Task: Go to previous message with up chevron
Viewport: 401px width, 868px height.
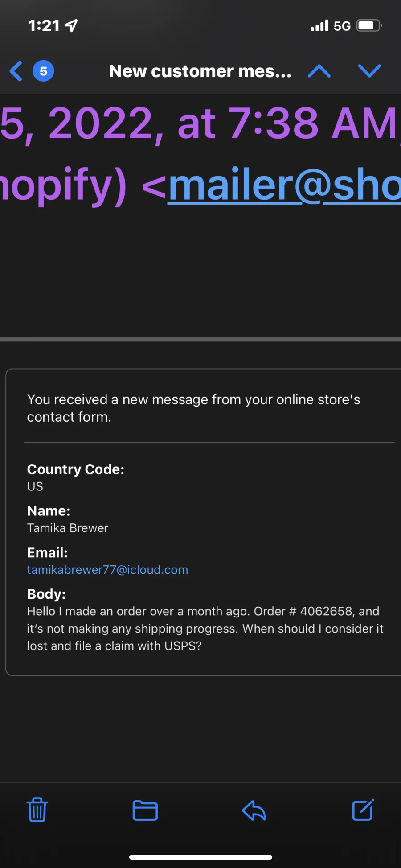Action: 319,71
